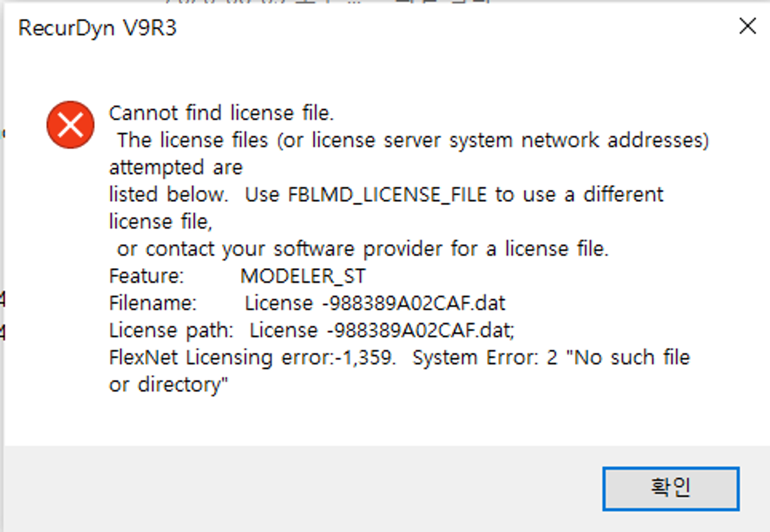Click the RecurDyn V9R3 title bar text
The width and height of the screenshot is (770, 532).
[97, 28]
